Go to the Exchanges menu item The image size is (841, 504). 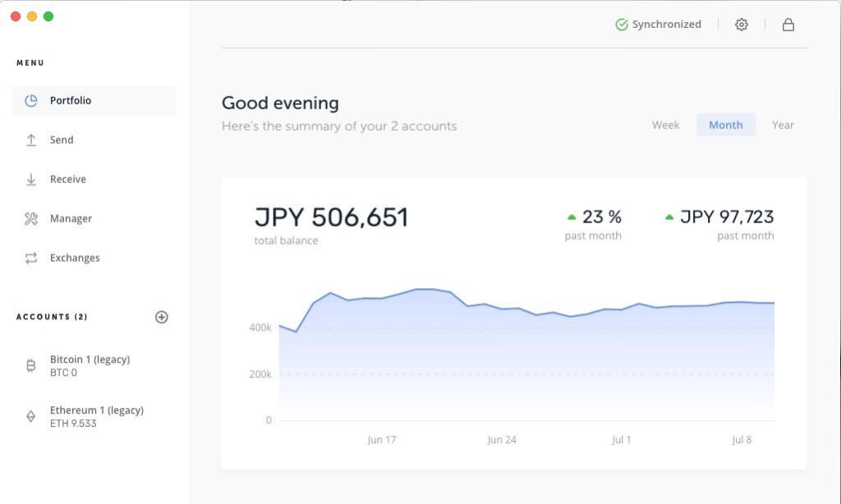click(75, 259)
